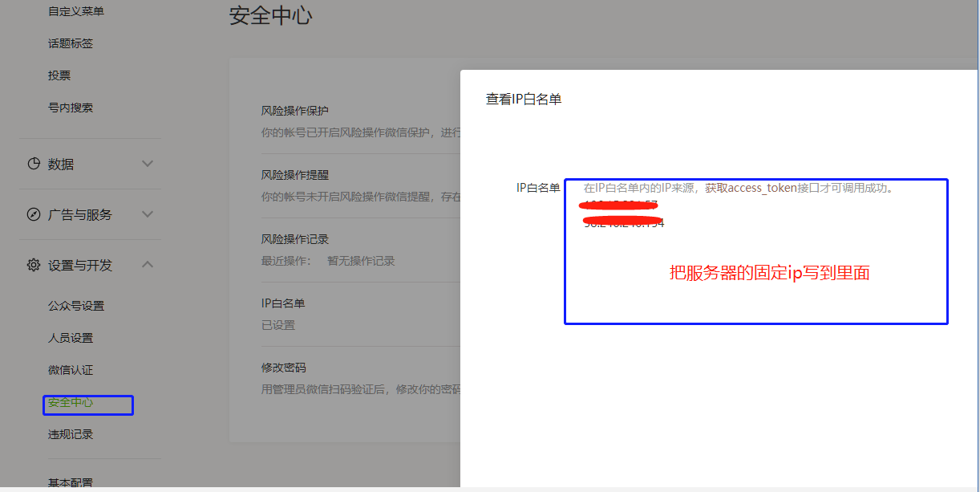Open 公众号设置 under 设置与开发
The image size is (980, 492).
point(75,306)
